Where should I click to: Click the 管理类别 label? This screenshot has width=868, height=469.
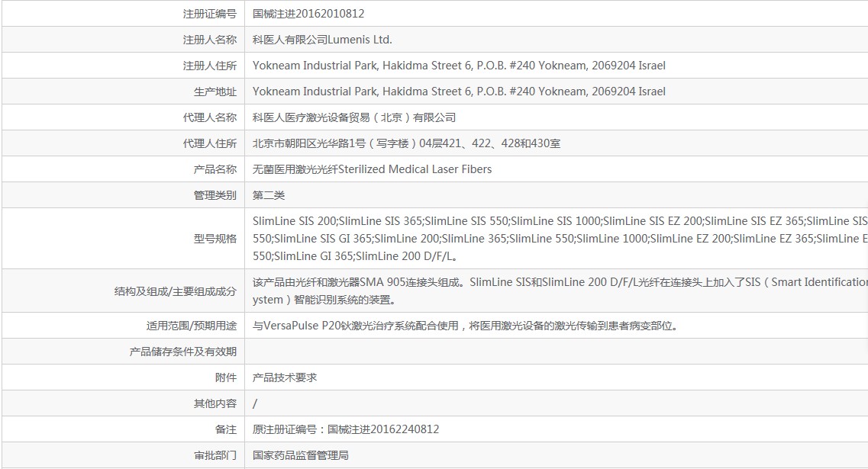[215, 195]
